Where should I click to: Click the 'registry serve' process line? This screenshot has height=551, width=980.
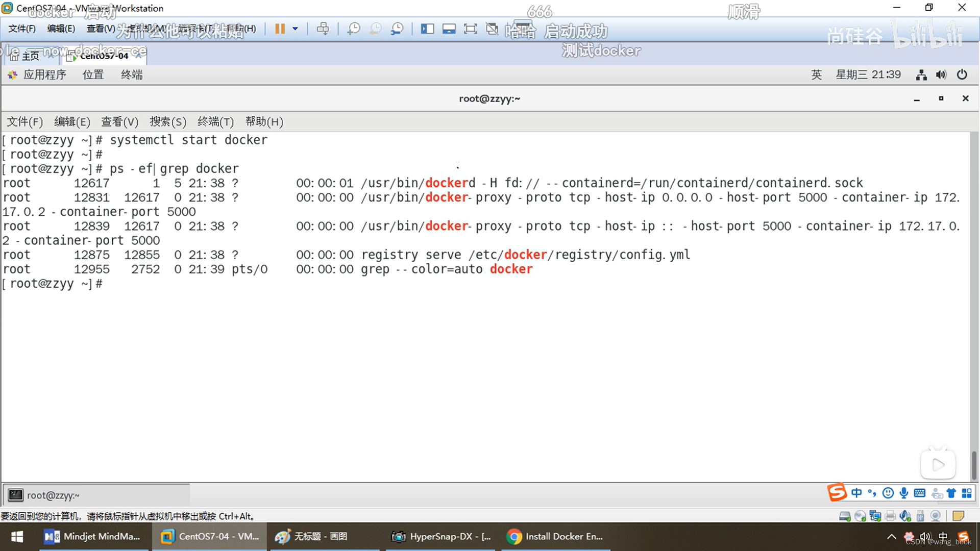(347, 255)
